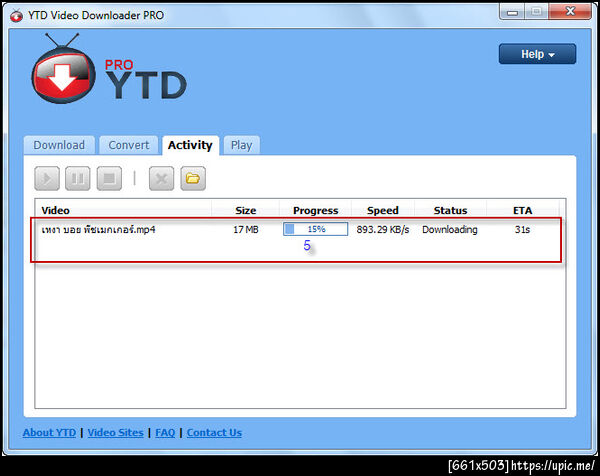Click the Downloading status text
Screen dimensions: 600x476
(450, 230)
